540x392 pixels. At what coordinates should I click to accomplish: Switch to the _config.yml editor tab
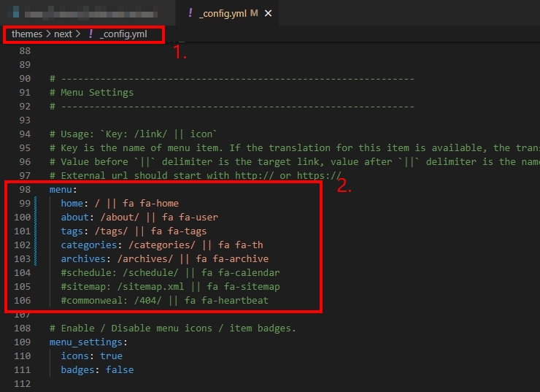click(227, 13)
